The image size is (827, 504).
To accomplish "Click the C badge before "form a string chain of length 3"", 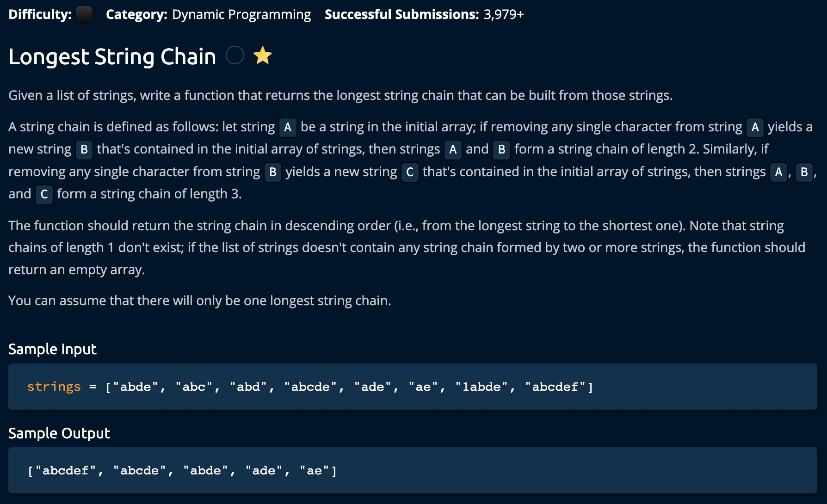I will tap(44, 194).
